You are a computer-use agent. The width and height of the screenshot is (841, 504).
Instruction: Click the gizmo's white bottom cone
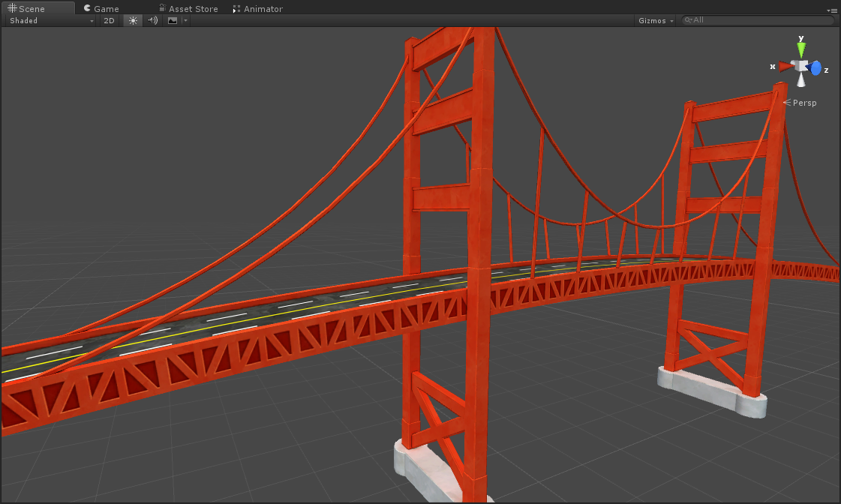click(x=800, y=80)
